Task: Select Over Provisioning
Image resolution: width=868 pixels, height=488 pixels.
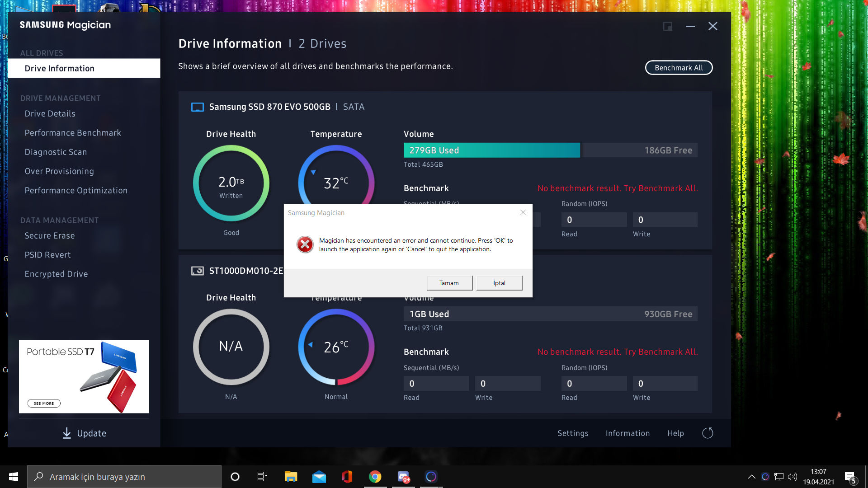Action: point(59,171)
